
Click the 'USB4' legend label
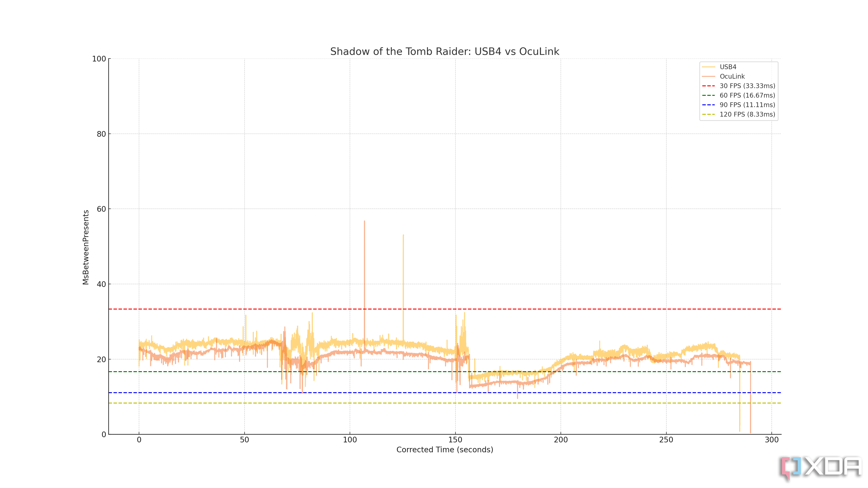(728, 67)
